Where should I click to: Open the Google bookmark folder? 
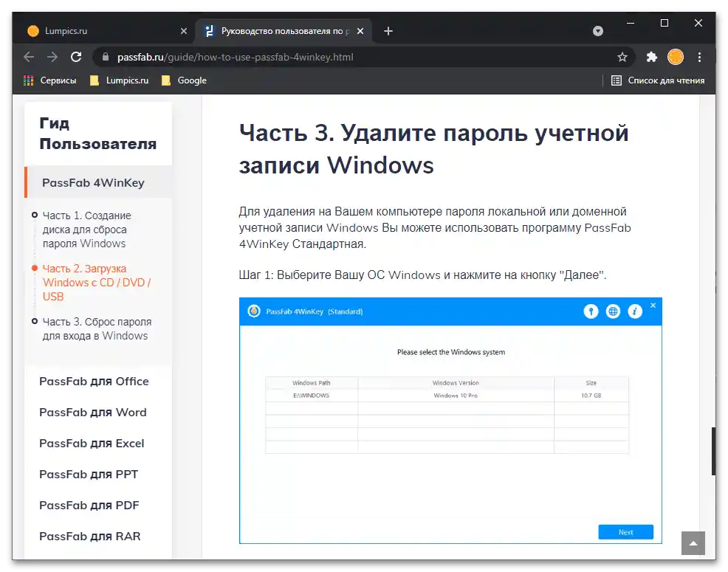tap(184, 80)
